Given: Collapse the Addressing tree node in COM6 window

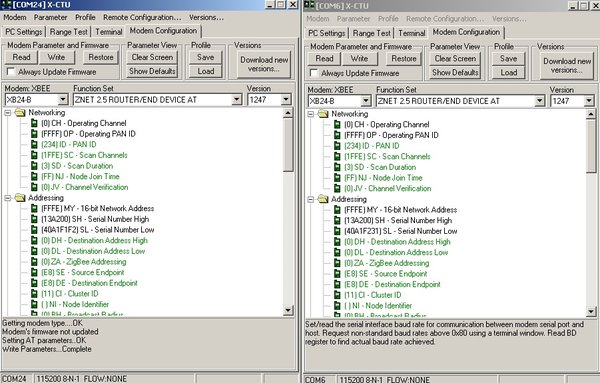Looking at the screenshot, I should click(311, 200).
